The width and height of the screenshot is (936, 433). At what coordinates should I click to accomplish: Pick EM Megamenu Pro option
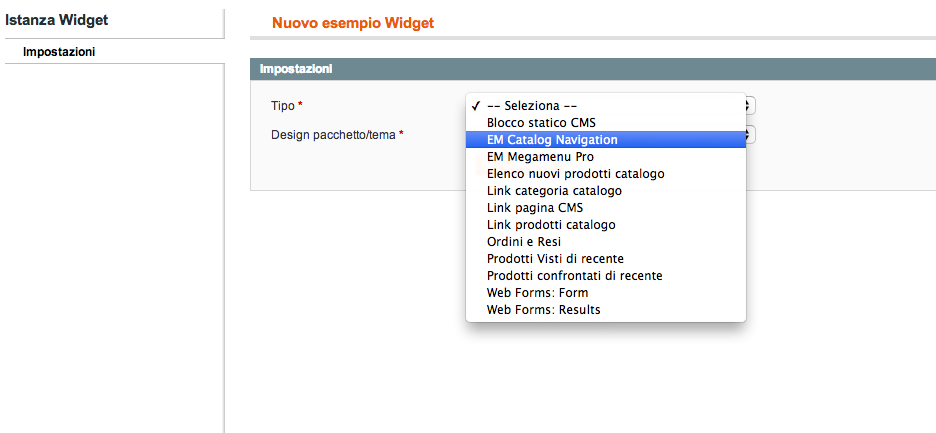[x=605, y=156]
